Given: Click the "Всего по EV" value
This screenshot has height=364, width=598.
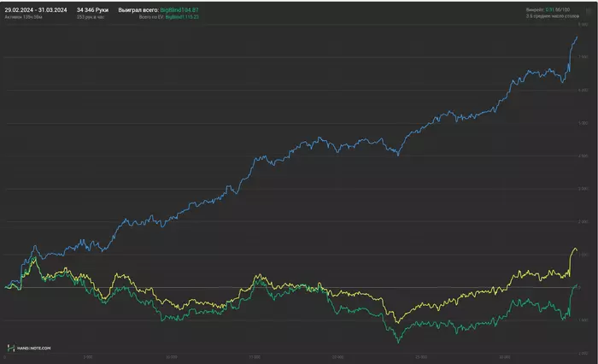Looking at the screenshot, I should pyautogui.click(x=182, y=17).
